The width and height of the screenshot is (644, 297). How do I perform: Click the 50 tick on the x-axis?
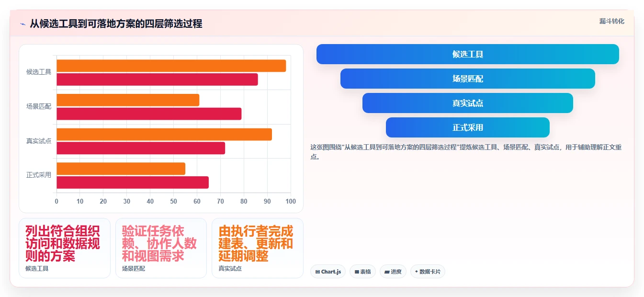point(174,201)
